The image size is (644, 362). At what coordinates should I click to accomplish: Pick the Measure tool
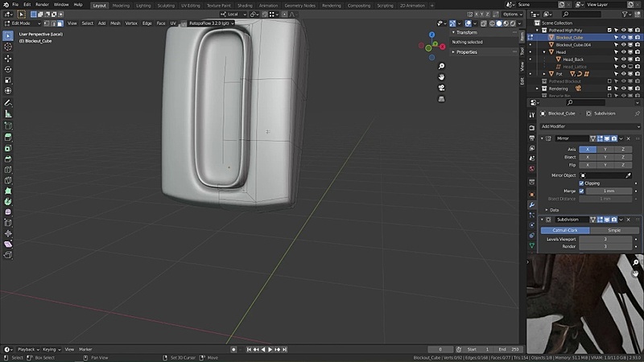(8, 114)
